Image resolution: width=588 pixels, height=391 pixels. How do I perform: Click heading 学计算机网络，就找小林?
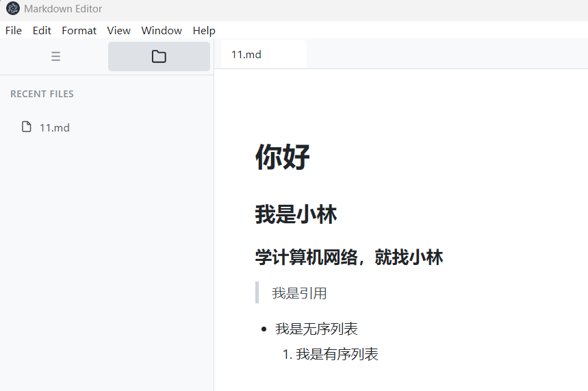point(348,257)
